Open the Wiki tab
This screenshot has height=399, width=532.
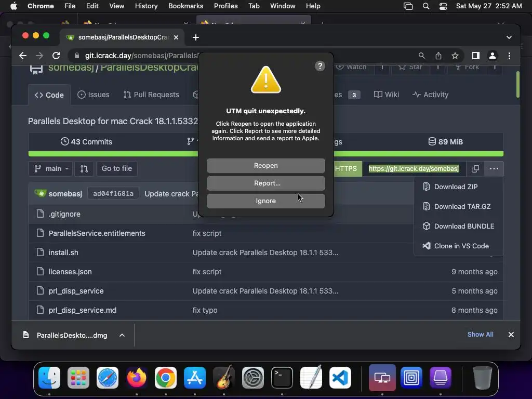tap(387, 95)
